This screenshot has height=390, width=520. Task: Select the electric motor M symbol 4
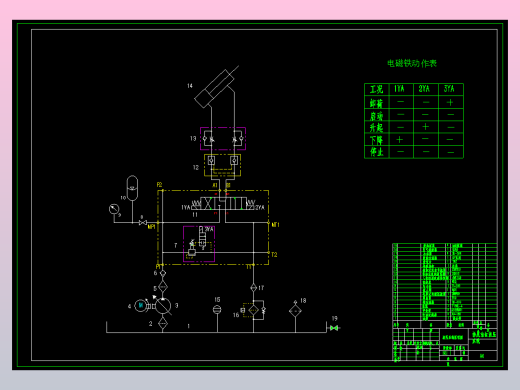pos(141,305)
